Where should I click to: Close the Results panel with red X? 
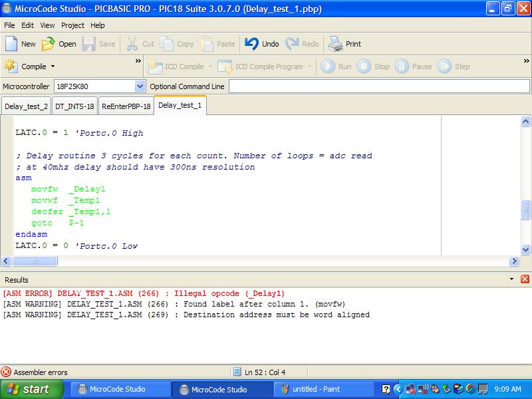525,279
